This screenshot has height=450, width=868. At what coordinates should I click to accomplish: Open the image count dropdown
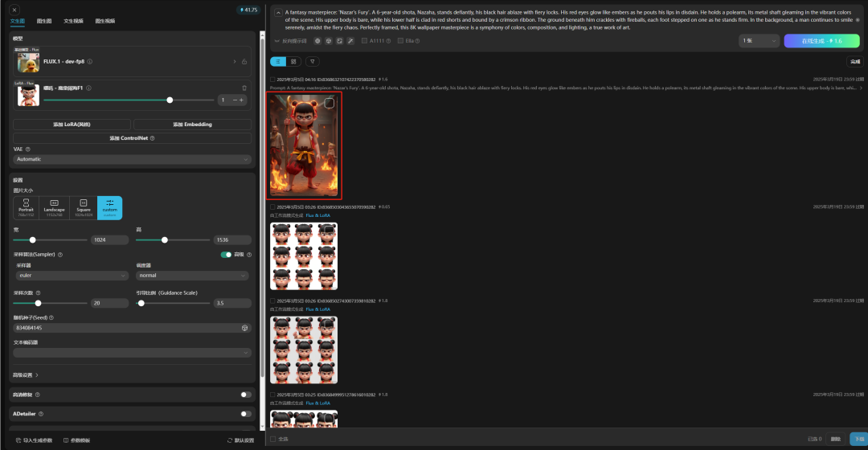[x=759, y=41]
